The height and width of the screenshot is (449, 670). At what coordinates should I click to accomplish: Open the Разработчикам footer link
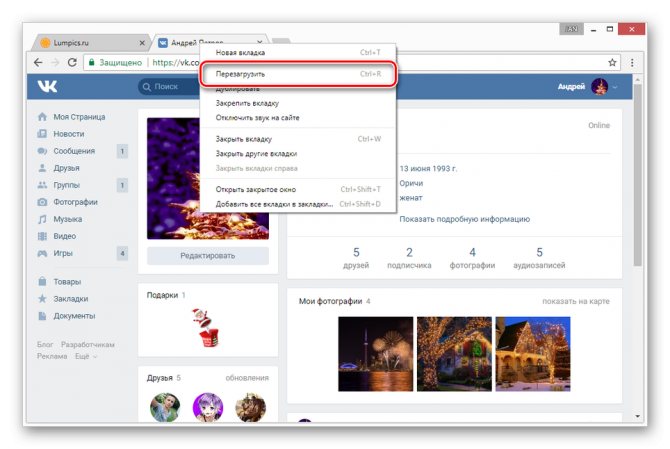(88, 344)
